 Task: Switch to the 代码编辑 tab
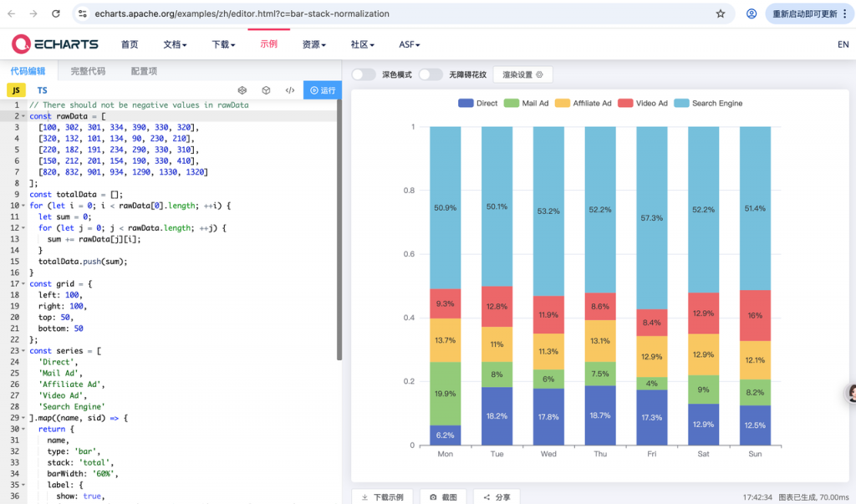point(28,71)
